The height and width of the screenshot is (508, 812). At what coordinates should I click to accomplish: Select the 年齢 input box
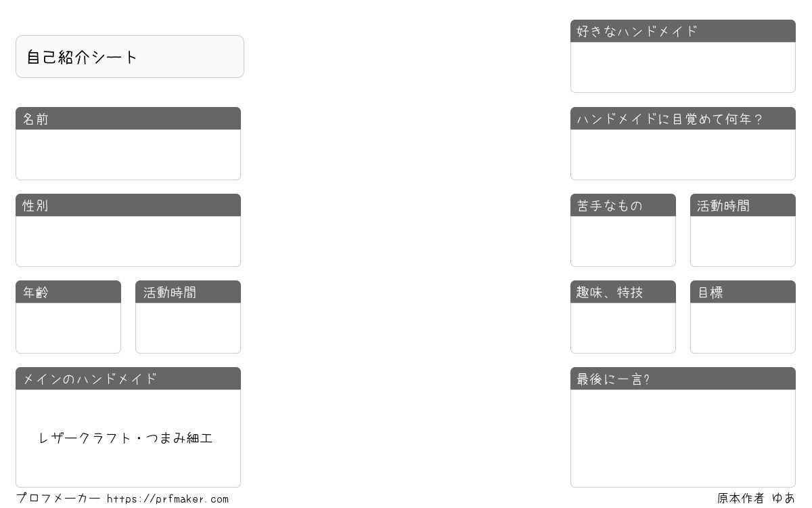[x=68, y=328]
